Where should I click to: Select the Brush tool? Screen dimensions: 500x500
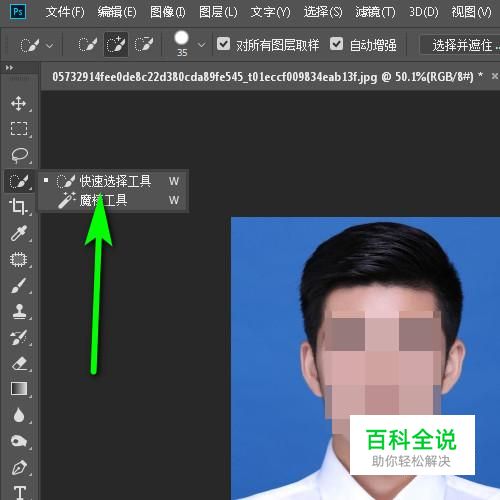click(x=19, y=286)
